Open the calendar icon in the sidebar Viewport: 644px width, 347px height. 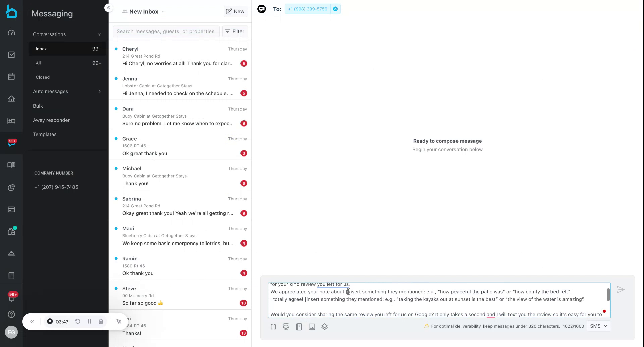click(x=11, y=76)
